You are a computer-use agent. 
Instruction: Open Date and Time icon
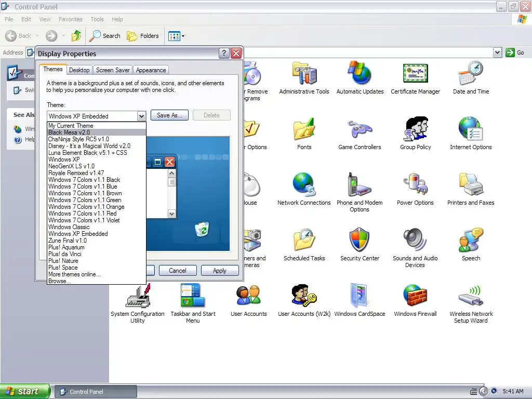(x=471, y=73)
